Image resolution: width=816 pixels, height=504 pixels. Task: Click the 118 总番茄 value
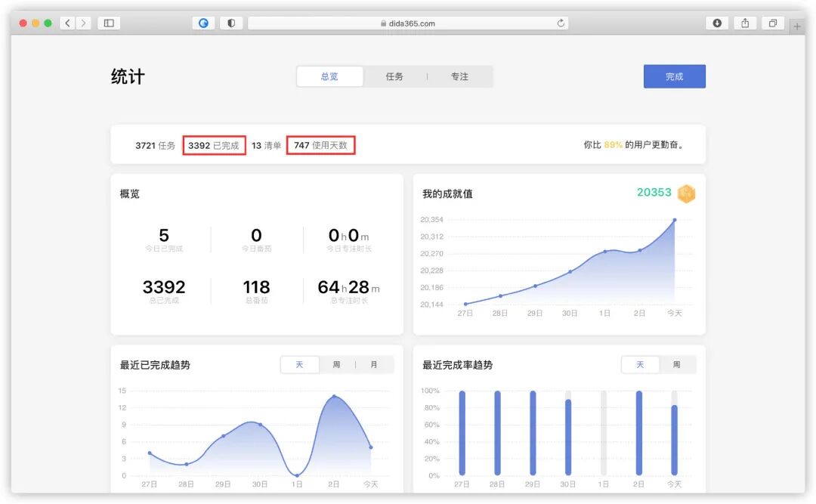coord(257,287)
